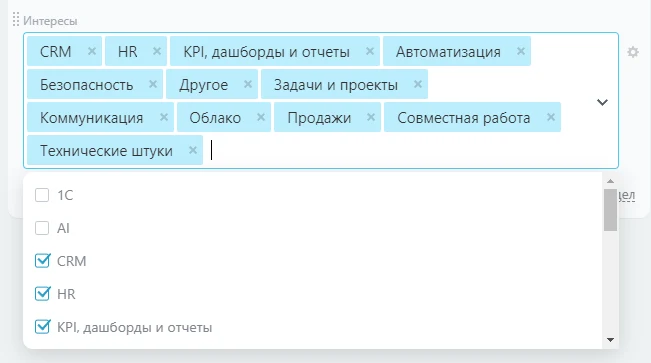Uncheck the CRM option in list
Image resolution: width=651 pixels, height=363 pixels.
42,261
